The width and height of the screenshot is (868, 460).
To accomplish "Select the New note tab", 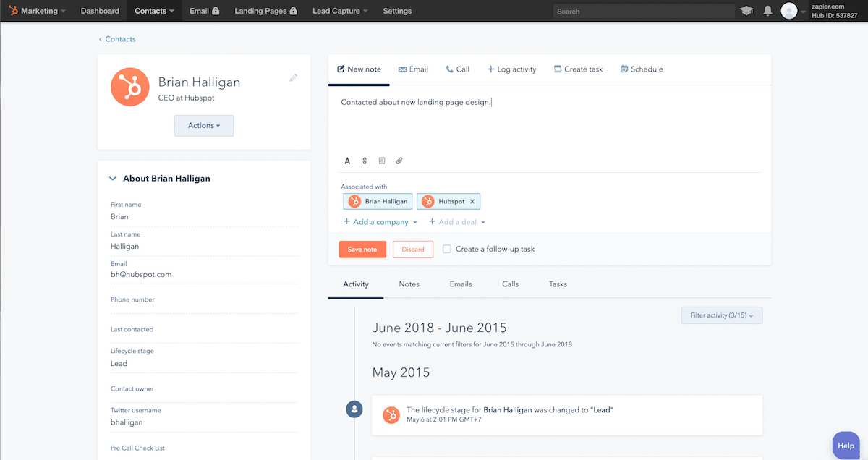I will click(359, 69).
